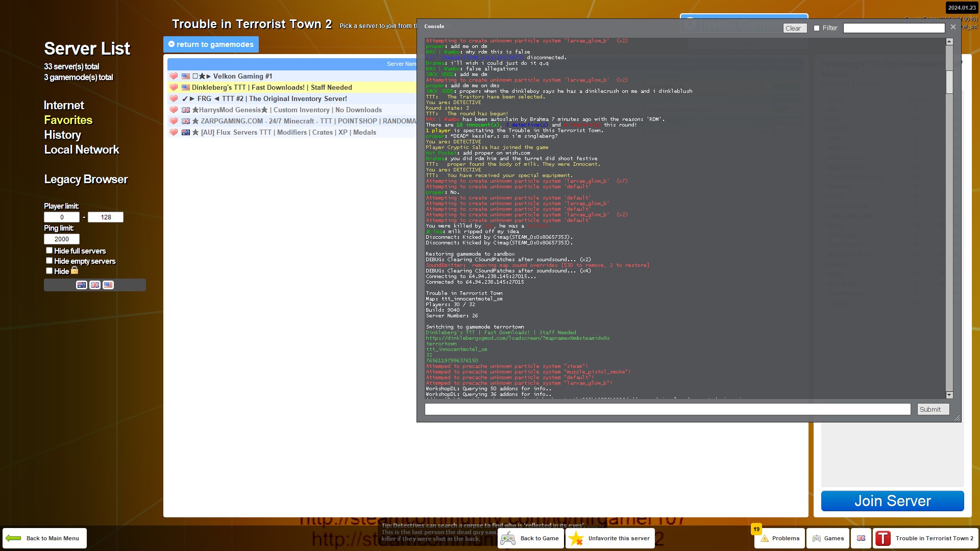This screenshot has width=980, height=551.
Task: Open the Internet server tab
Action: point(64,105)
